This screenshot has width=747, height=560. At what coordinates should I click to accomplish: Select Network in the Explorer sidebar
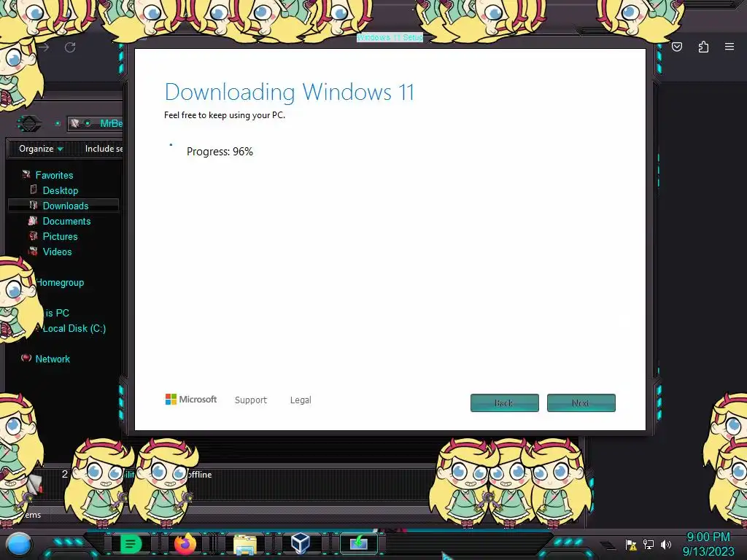pyautogui.click(x=53, y=359)
